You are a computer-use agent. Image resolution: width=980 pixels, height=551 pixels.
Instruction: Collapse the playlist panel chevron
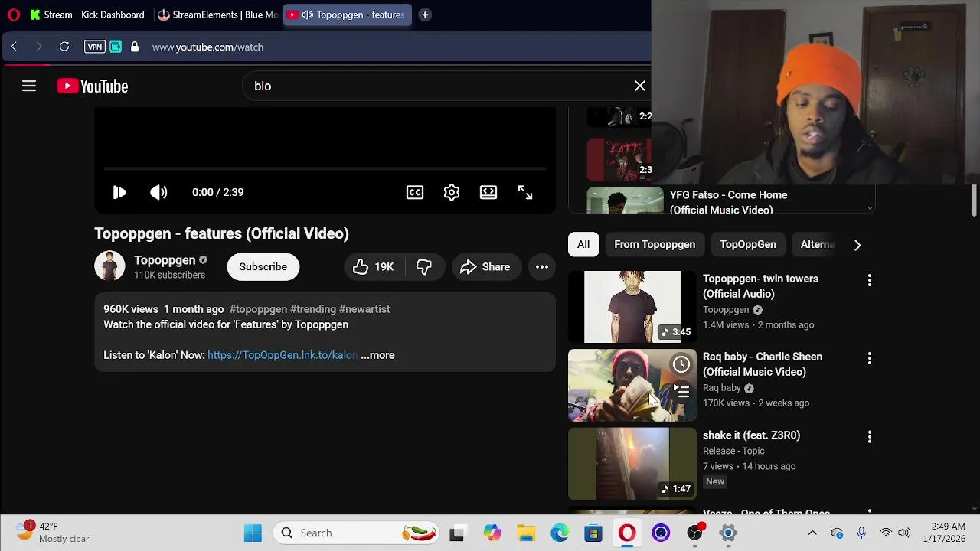click(x=870, y=207)
